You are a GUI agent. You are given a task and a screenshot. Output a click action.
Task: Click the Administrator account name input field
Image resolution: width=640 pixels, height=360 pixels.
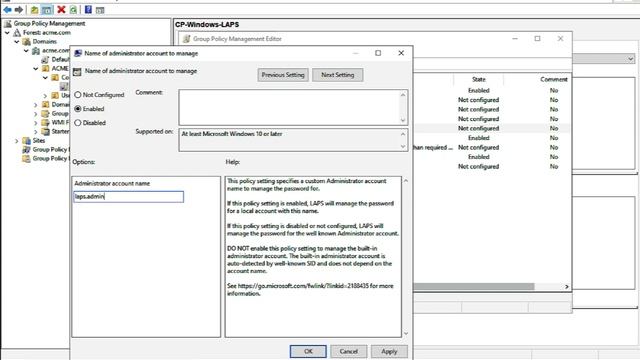(x=129, y=197)
